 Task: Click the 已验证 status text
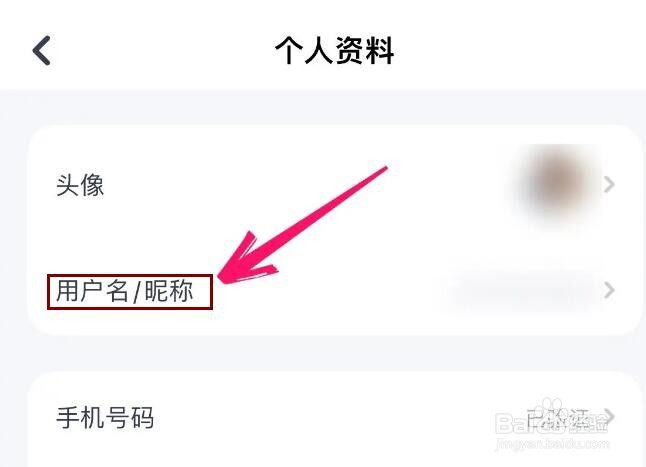pyautogui.click(x=561, y=418)
